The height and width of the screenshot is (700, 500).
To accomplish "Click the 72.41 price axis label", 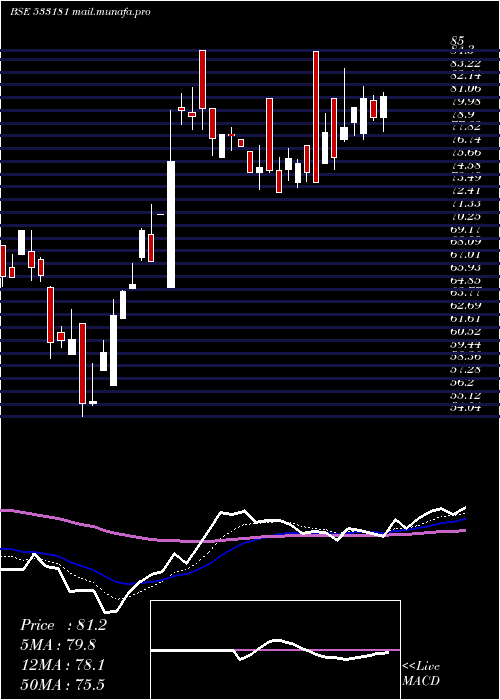I will pyautogui.click(x=465, y=191).
